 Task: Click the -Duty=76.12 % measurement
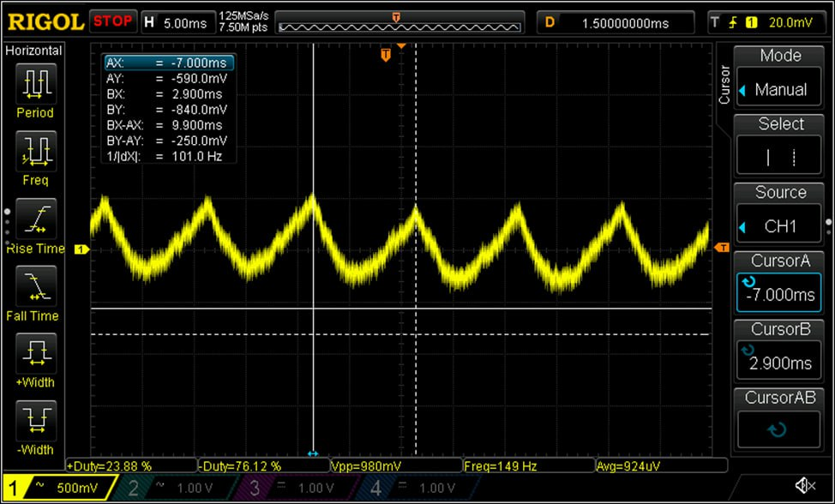[x=263, y=466]
